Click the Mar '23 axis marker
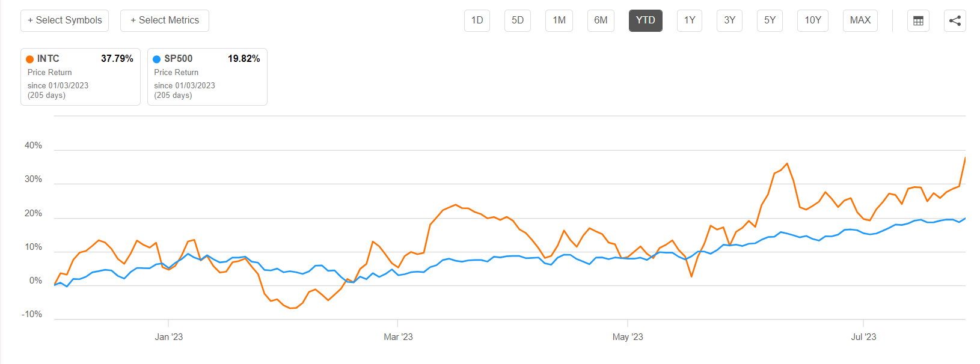This screenshot has height=364, width=980. coord(398,337)
